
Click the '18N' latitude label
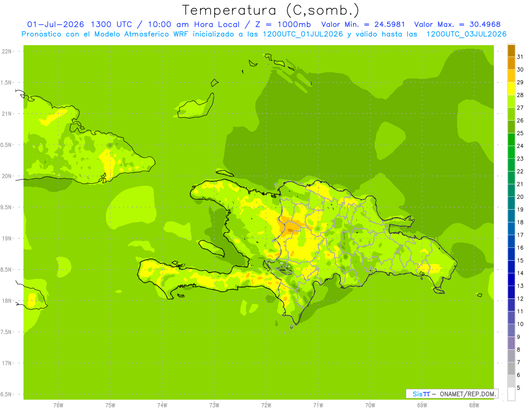(x=7, y=301)
